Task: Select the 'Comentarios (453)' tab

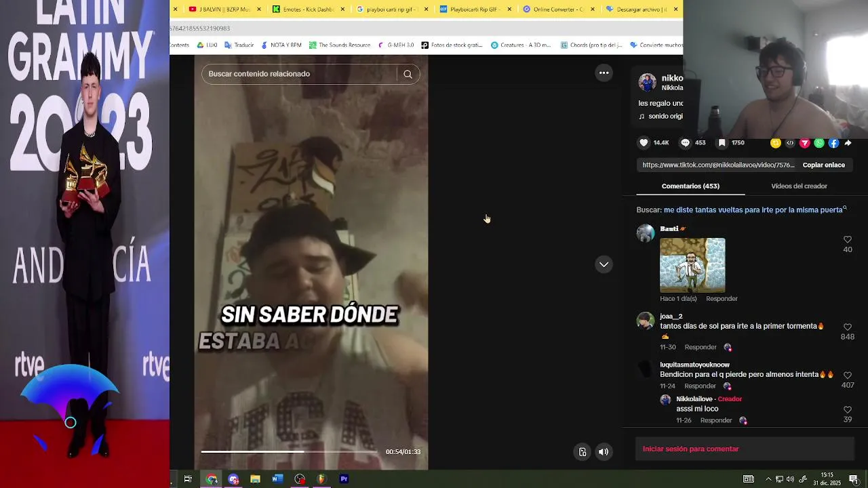Action: [x=690, y=186]
